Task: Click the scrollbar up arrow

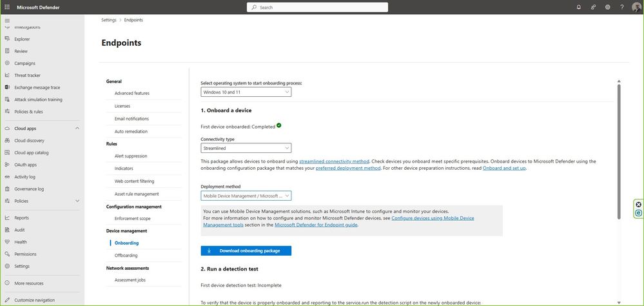Action: pyautogui.click(x=618, y=81)
